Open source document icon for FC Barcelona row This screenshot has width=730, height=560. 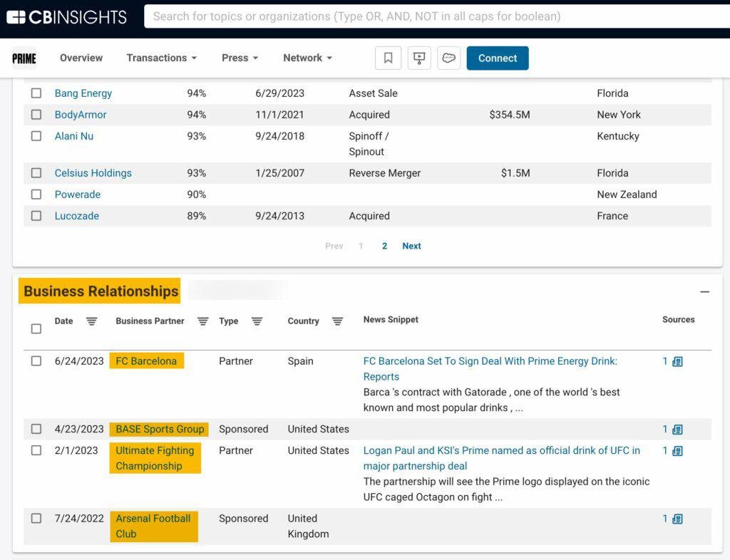[677, 361]
